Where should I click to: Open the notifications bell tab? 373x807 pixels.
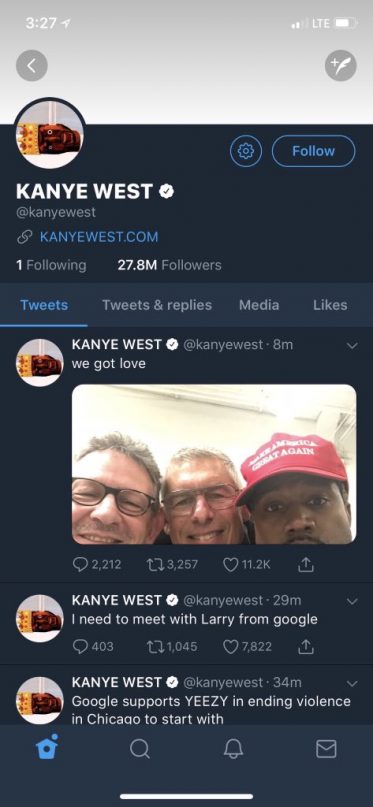pyautogui.click(x=233, y=749)
